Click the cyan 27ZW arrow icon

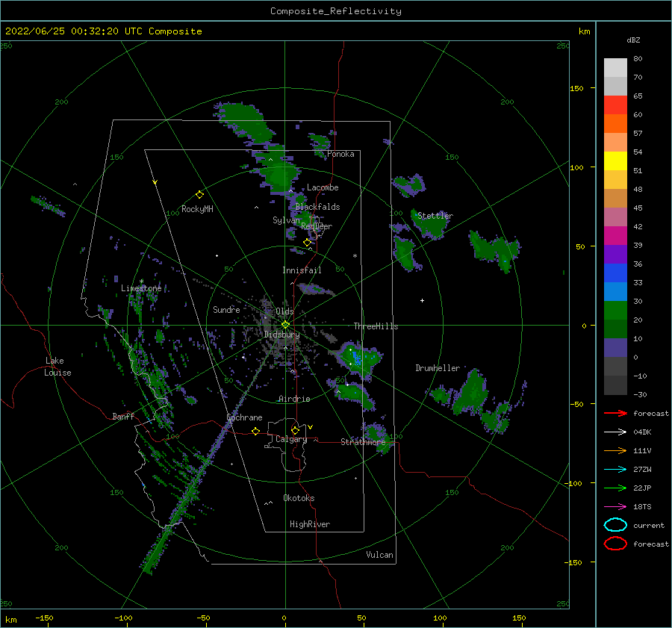pos(615,470)
